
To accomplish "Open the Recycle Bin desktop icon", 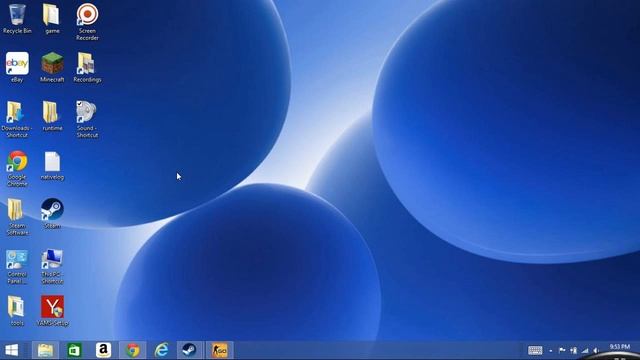I will coord(17,18).
